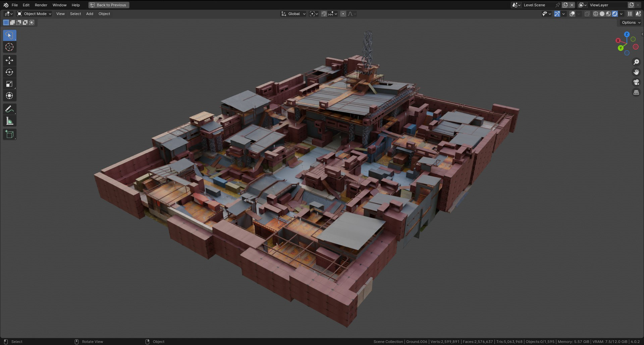
Task: Pin the Level Scene to workspace
Action: (x=557, y=5)
